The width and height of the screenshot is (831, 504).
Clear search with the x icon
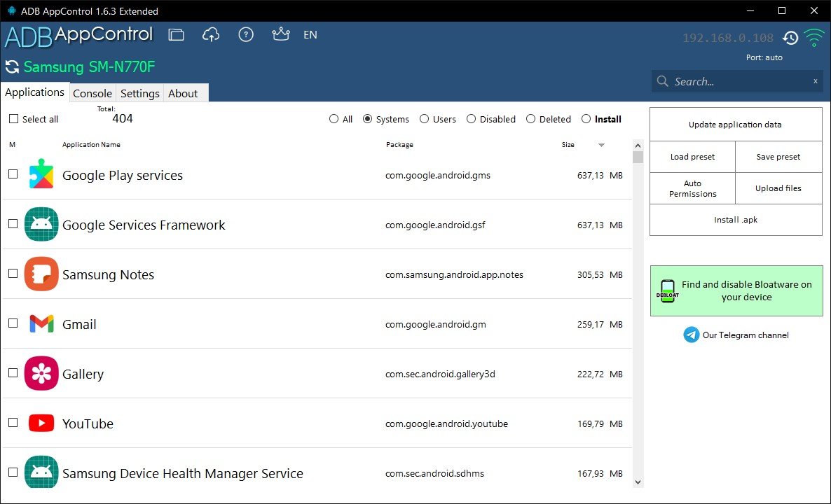tap(816, 81)
